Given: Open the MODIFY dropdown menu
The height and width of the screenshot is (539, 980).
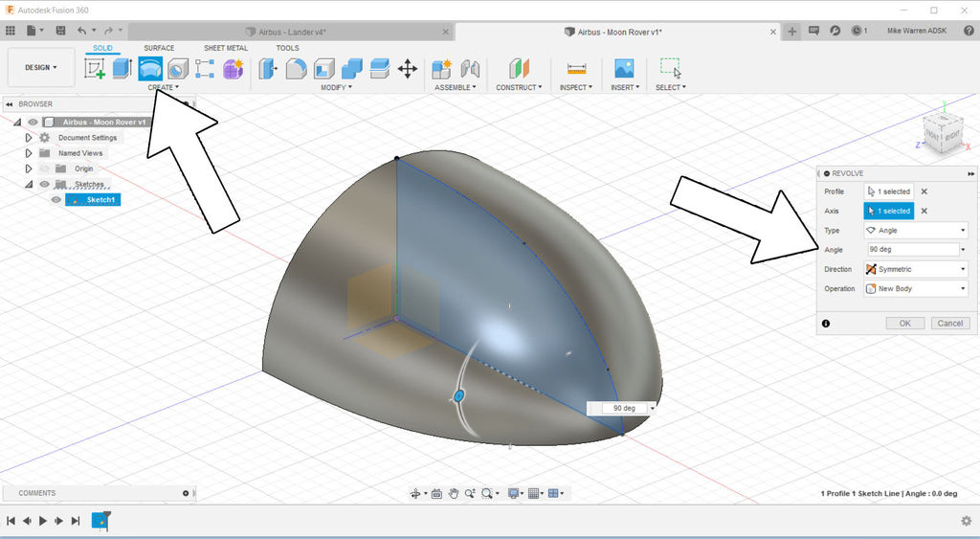Looking at the screenshot, I should [336, 87].
